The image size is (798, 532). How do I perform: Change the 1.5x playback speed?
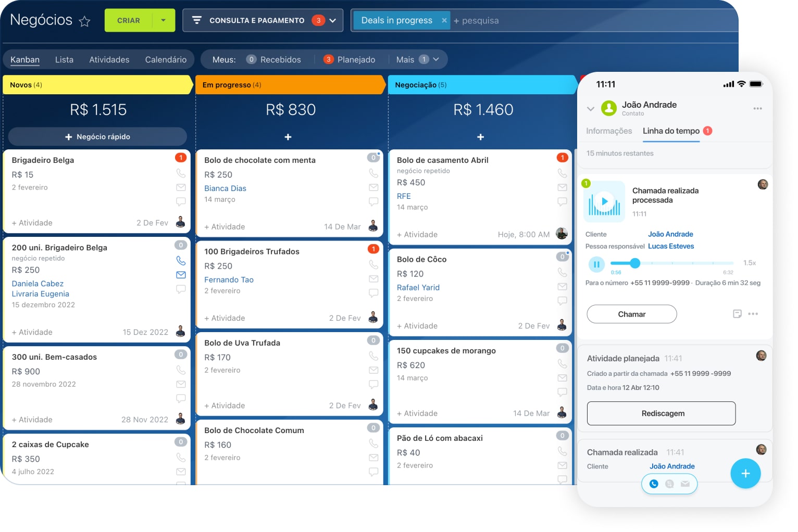(x=749, y=263)
